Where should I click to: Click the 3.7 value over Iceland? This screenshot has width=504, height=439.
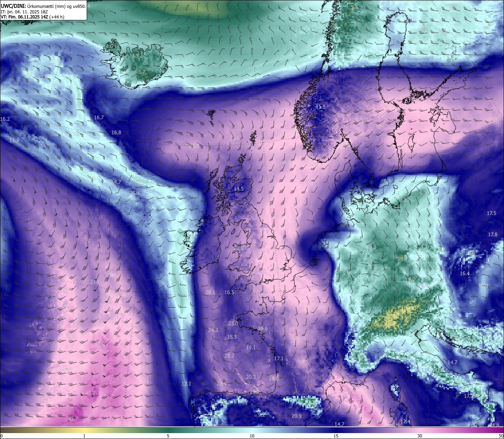(x=142, y=72)
